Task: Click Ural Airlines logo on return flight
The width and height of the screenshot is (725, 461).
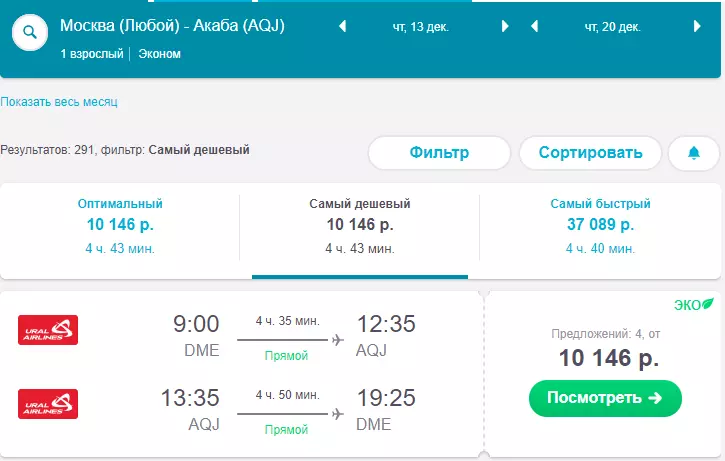Action: (x=48, y=404)
